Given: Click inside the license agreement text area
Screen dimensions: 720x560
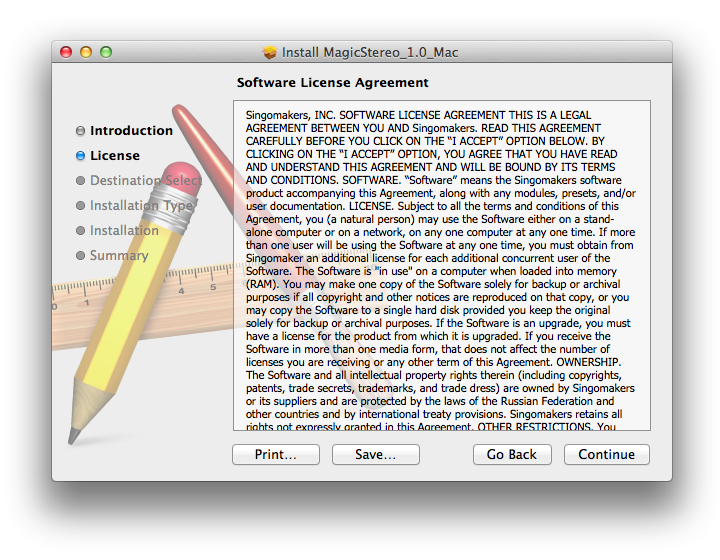Looking at the screenshot, I should [442, 265].
